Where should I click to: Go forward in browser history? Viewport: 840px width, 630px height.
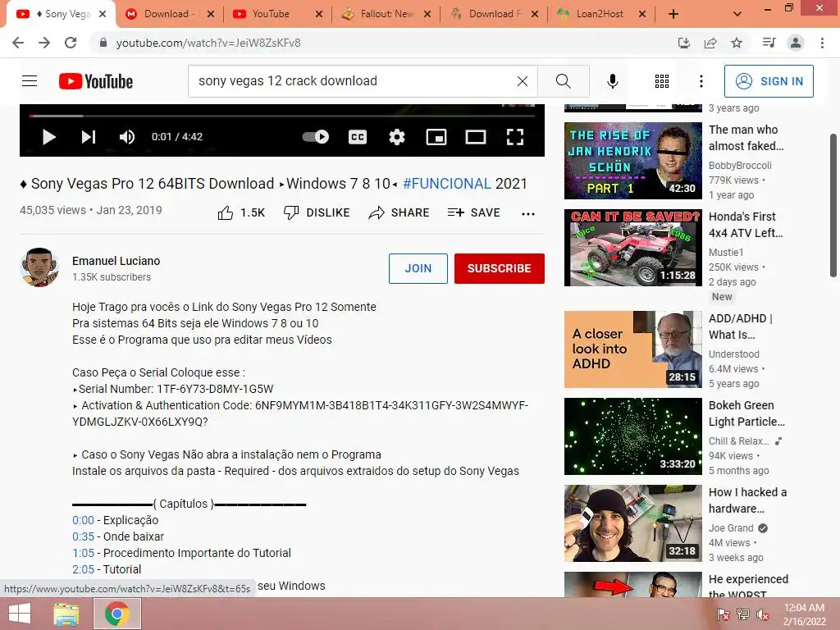[44, 43]
